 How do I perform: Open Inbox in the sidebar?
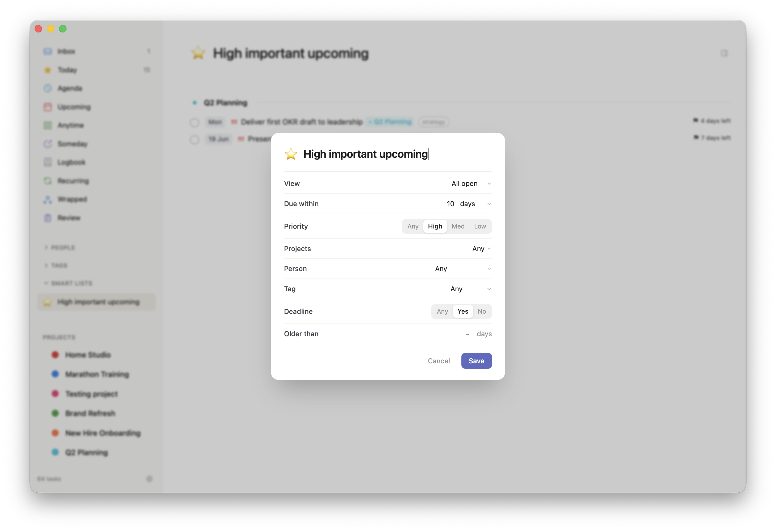coord(97,51)
